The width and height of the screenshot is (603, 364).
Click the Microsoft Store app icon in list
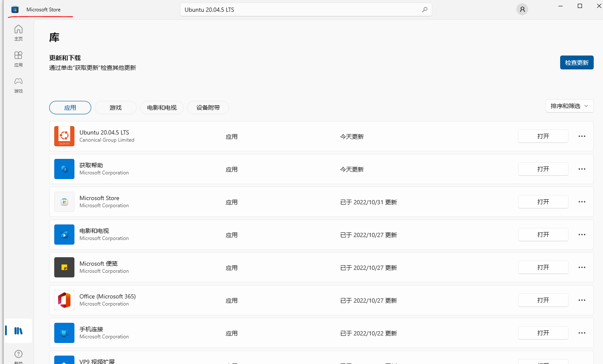(x=64, y=202)
